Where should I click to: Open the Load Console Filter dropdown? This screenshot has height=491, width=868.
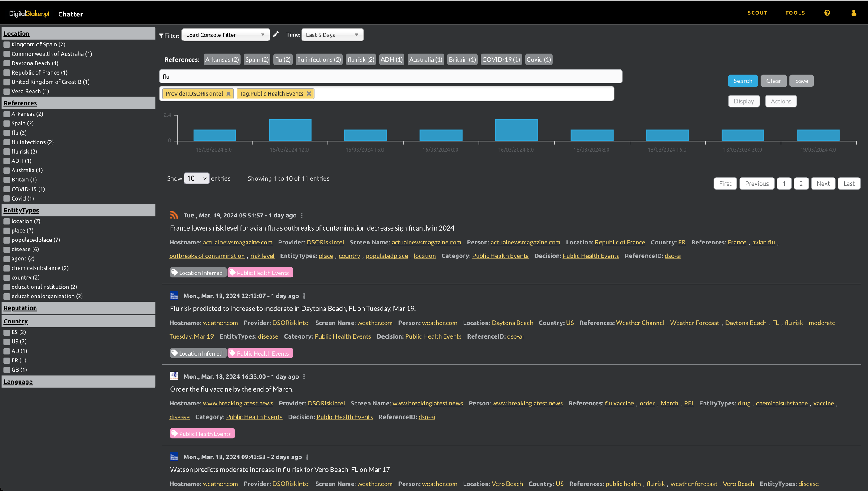pos(225,35)
